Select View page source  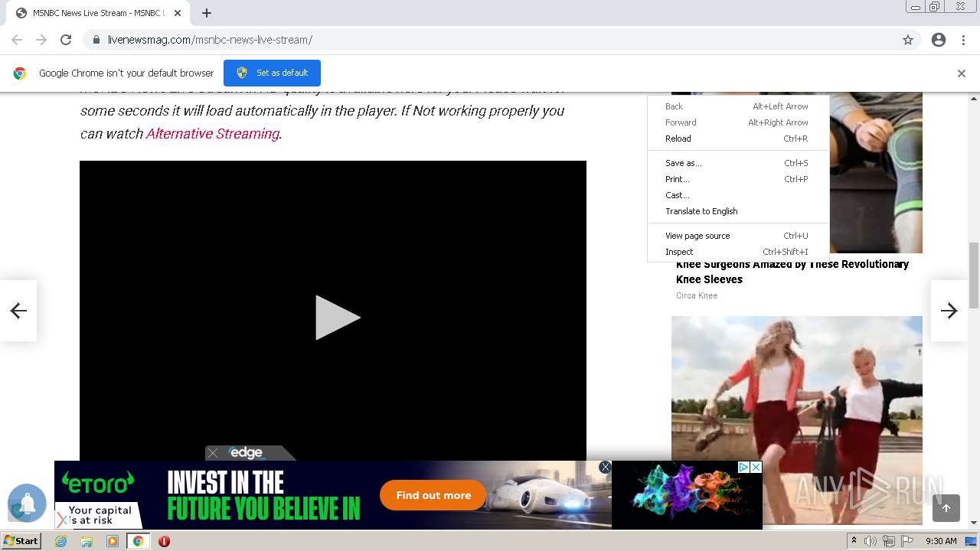pos(738,236)
